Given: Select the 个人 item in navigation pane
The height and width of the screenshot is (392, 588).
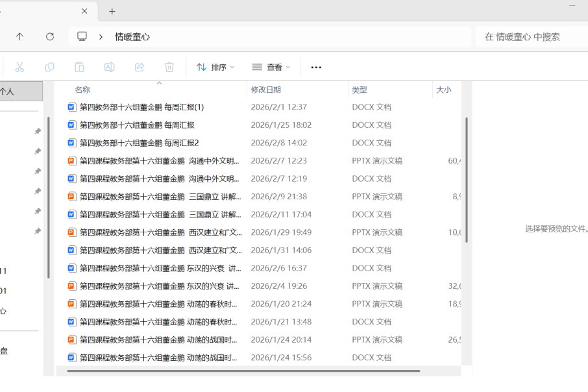Looking at the screenshot, I should point(21,91).
